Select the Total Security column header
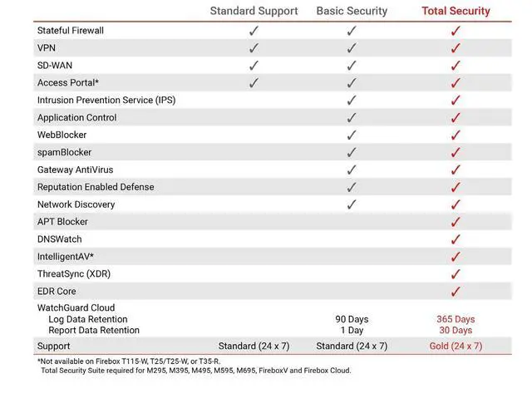 454,11
